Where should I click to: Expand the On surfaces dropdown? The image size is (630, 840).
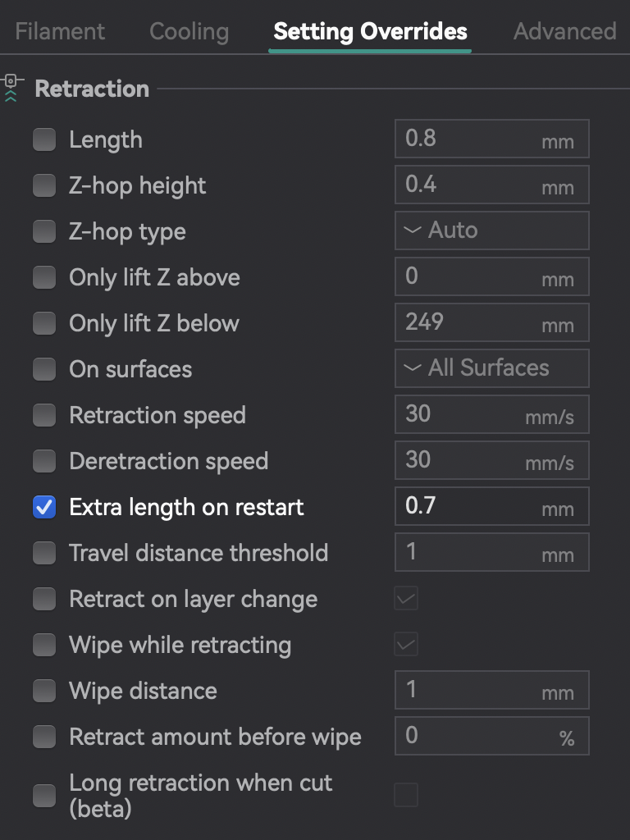coord(492,368)
